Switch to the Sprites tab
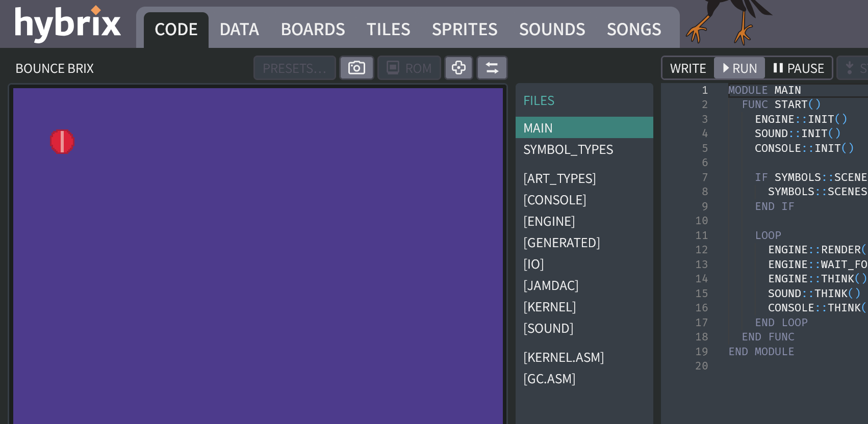Screen dimensions: 868x424 tap(464, 30)
